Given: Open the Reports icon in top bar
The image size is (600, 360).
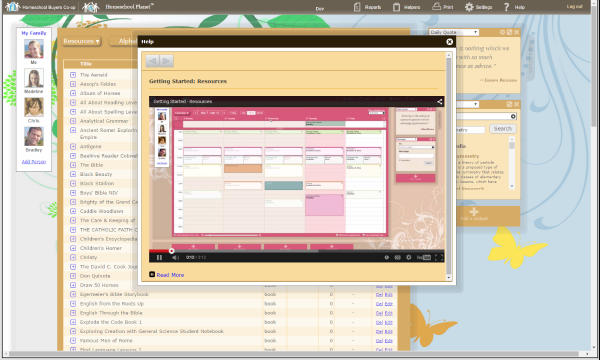Looking at the screenshot, I should click(x=357, y=7).
